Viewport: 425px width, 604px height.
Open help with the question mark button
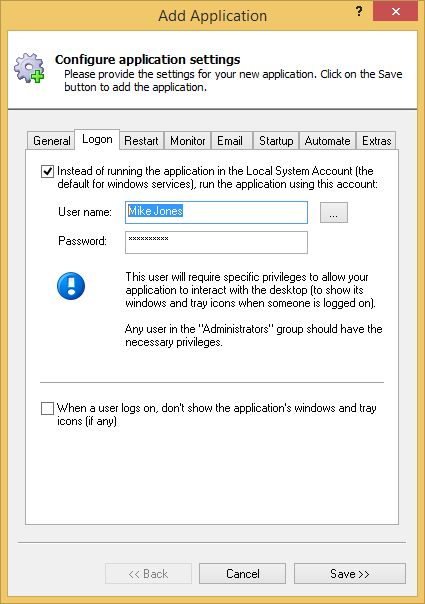[x=359, y=11]
